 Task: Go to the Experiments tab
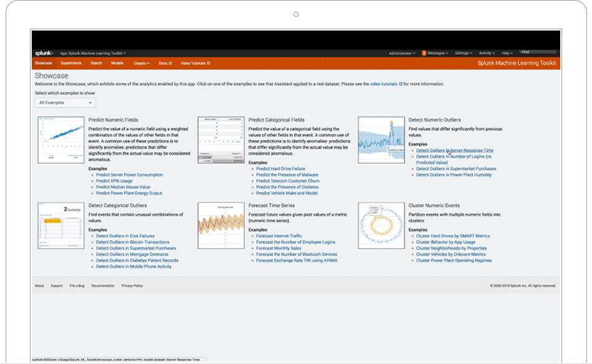(x=71, y=63)
